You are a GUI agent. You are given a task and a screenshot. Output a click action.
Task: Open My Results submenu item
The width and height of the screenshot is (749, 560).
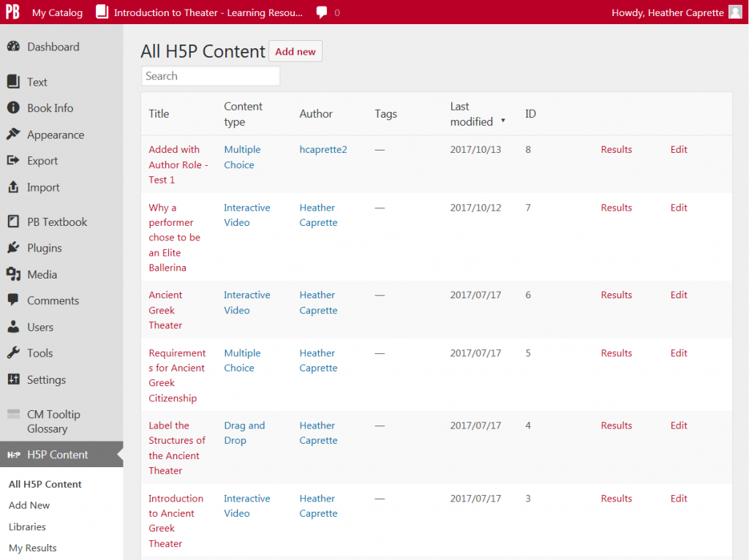pos(32,548)
